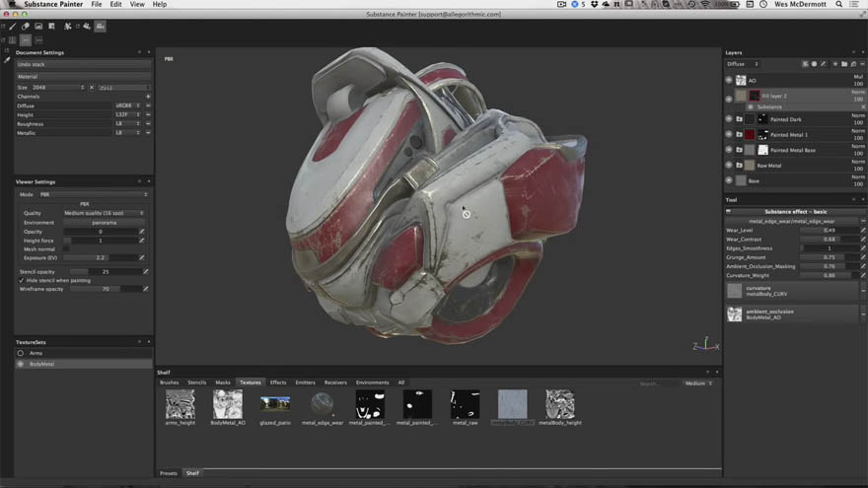The image size is (868, 488).
Task: Click the Material section button
Action: click(x=83, y=76)
